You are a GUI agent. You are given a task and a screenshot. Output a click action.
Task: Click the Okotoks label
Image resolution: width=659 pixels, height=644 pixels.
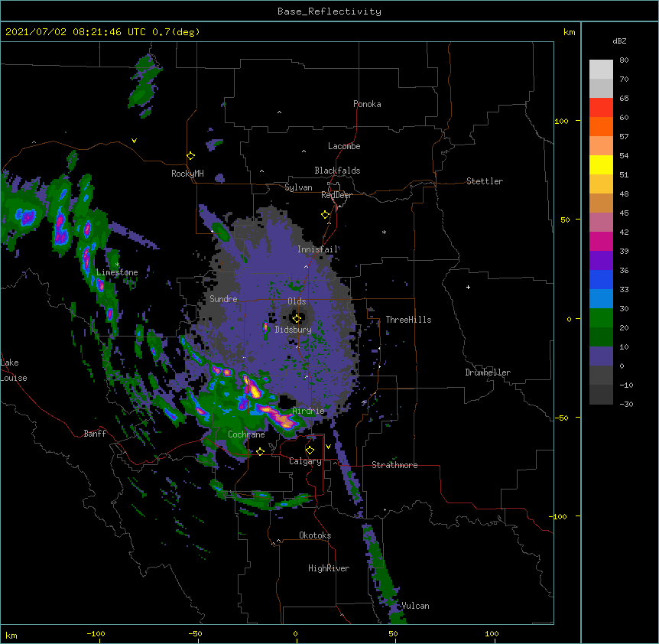tap(315, 535)
